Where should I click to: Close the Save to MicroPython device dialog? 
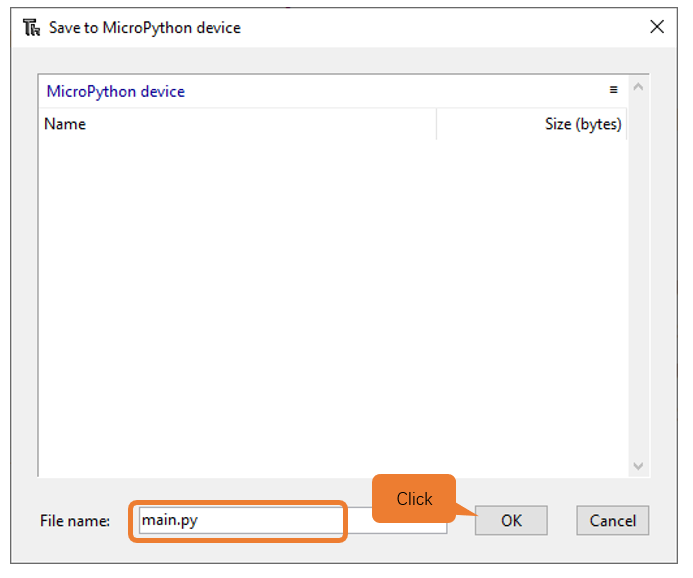657,27
